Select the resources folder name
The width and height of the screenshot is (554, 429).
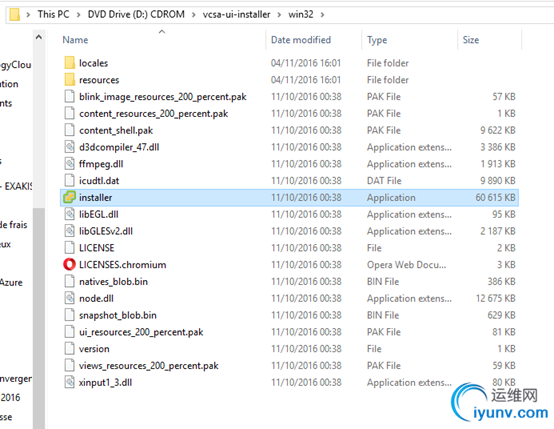pyautogui.click(x=99, y=80)
